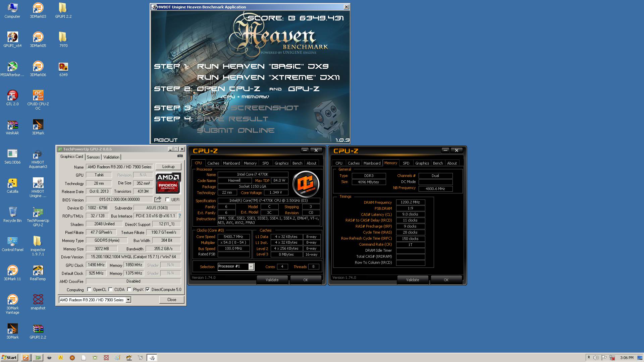Click the Lookup button in GPU-Z
The image size is (644, 362).
click(x=168, y=167)
